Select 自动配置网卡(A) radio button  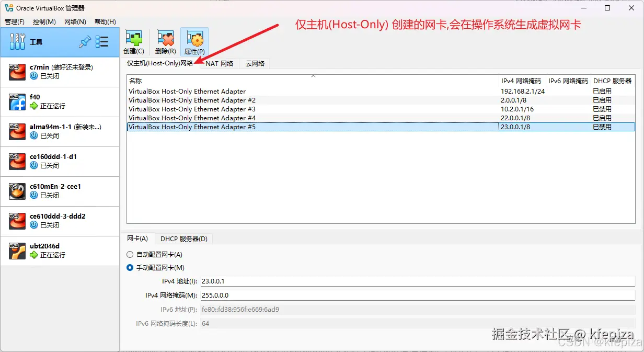130,254
